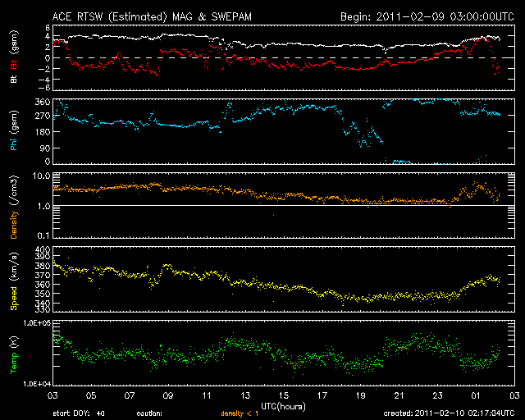Click the Begin date timestamp label
Viewport: 525px width, 420px height.
click(427, 16)
